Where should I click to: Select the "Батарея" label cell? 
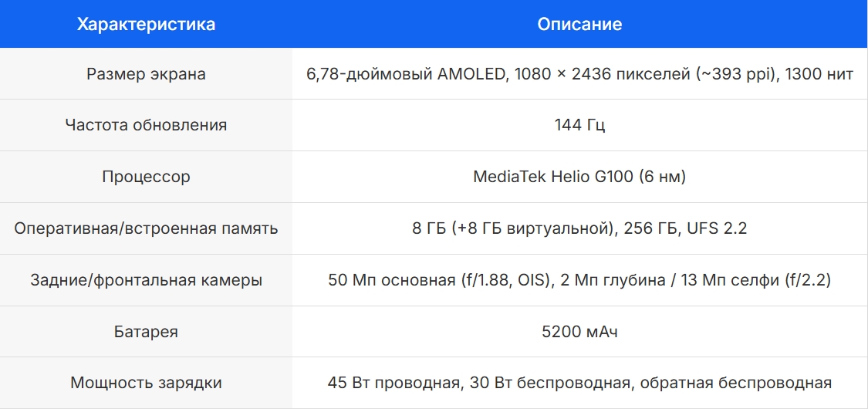146,332
